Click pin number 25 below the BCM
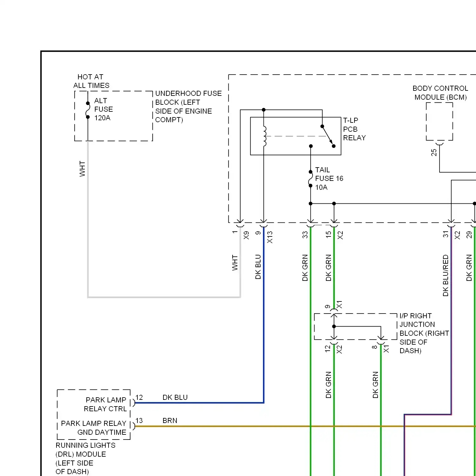Viewport: 476px width, 476px height. (x=434, y=153)
